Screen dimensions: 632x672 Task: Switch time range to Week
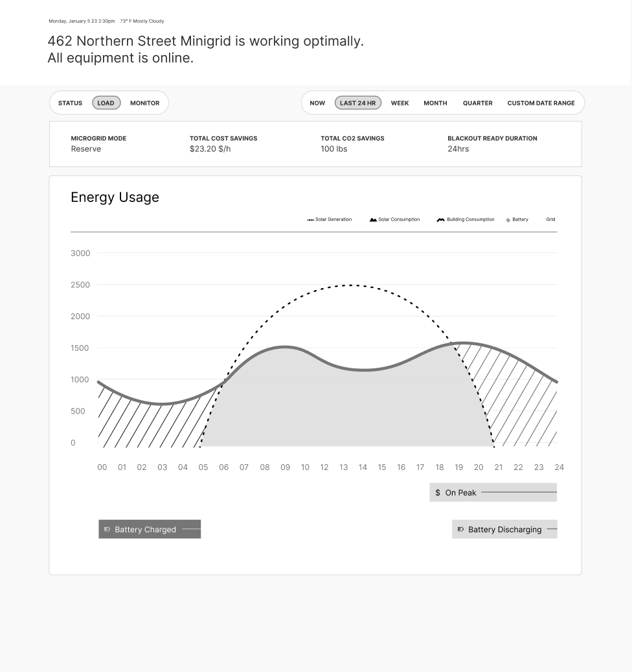click(x=400, y=103)
